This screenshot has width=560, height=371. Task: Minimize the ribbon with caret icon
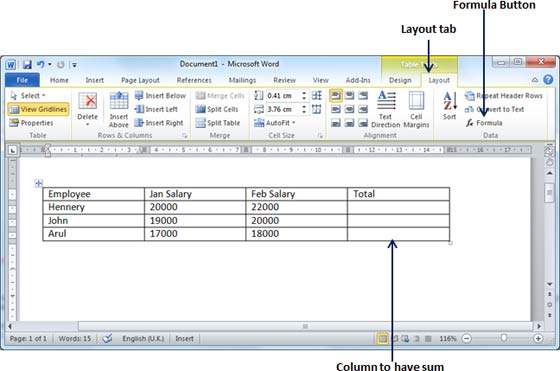pyautogui.click(x=535, y=80)
